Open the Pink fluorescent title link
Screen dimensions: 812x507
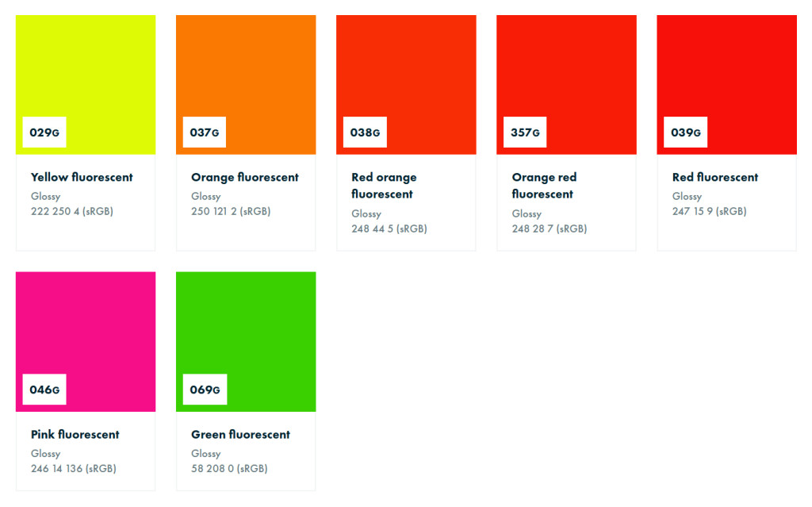click(x=75, y=435)
